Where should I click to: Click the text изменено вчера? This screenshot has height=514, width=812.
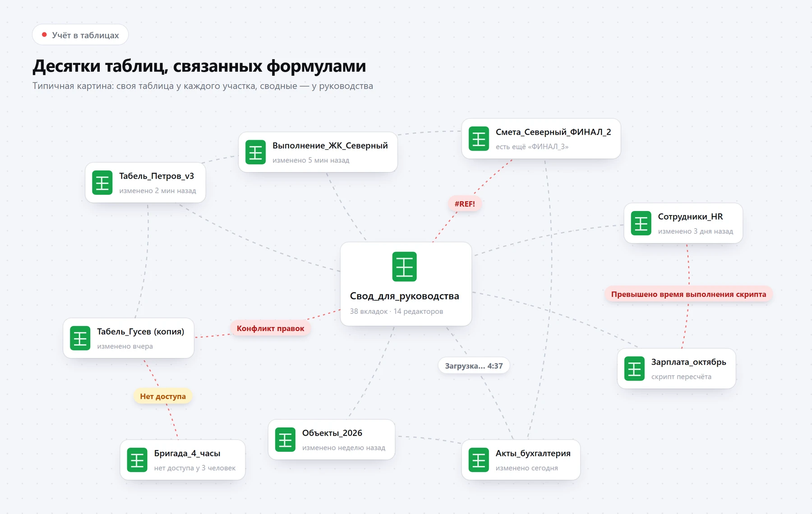[125, 346]
